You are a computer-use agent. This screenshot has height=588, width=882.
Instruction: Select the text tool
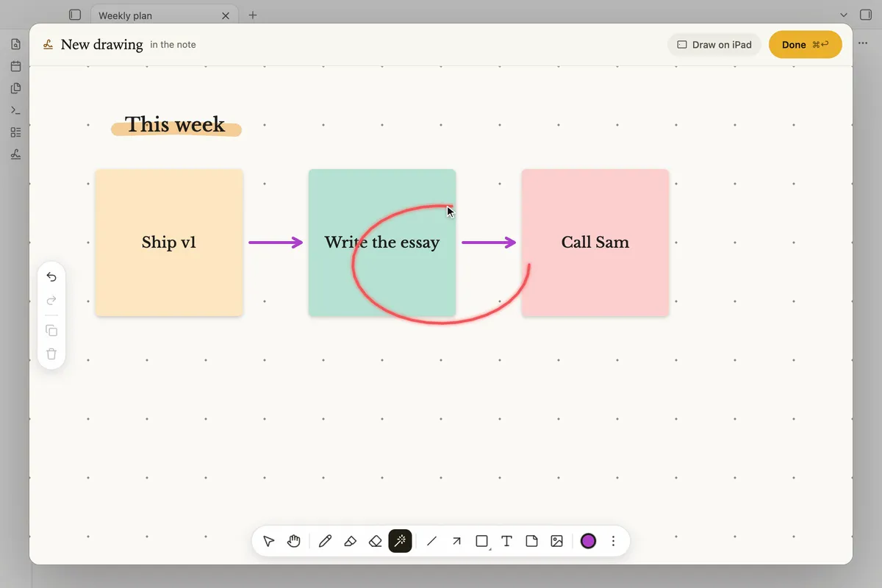point(506,542)
